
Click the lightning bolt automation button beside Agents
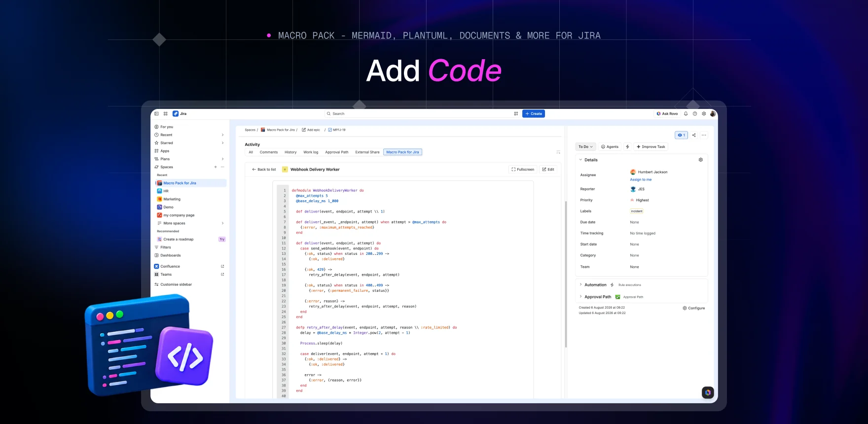[x=627, y=147]
